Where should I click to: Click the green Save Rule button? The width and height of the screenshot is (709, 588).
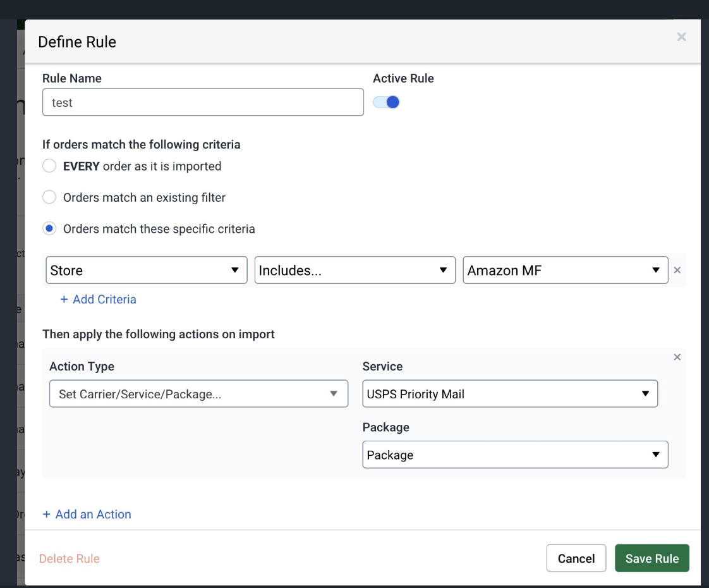coord(651,558)
